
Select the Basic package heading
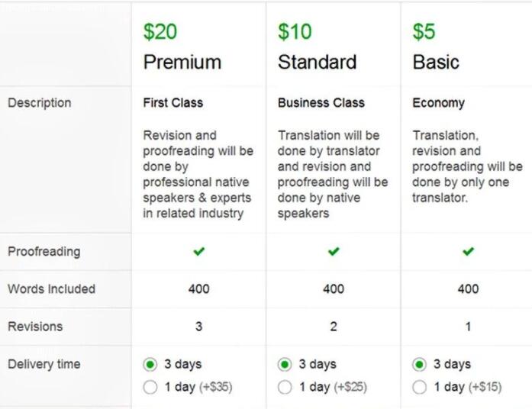click(436, 62)
